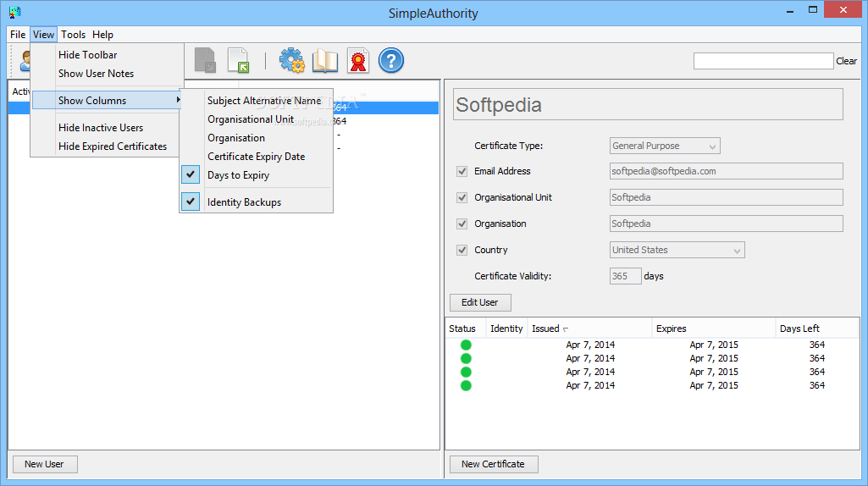Viewport: 868px width, 486px height.
Task: Open the Tools menu
Action: [x=73, y=35]
